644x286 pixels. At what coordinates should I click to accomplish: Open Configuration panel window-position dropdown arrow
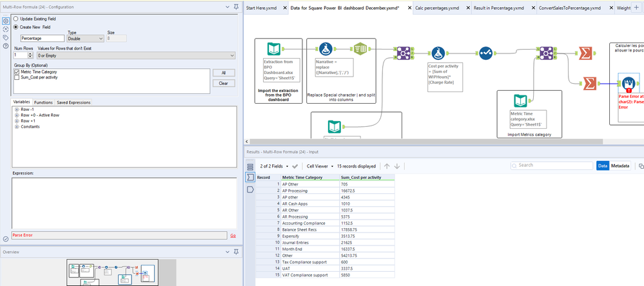click(228, 7)
